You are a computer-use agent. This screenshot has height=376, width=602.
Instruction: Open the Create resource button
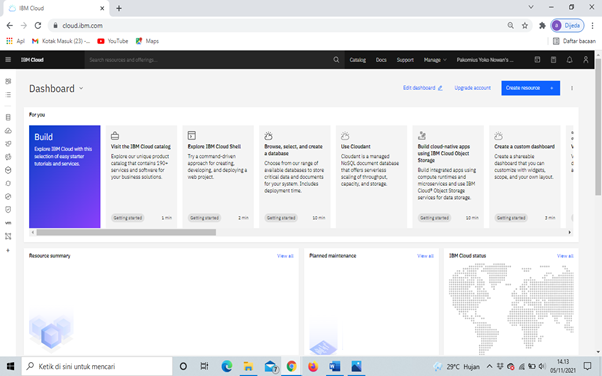coord(530,88)
